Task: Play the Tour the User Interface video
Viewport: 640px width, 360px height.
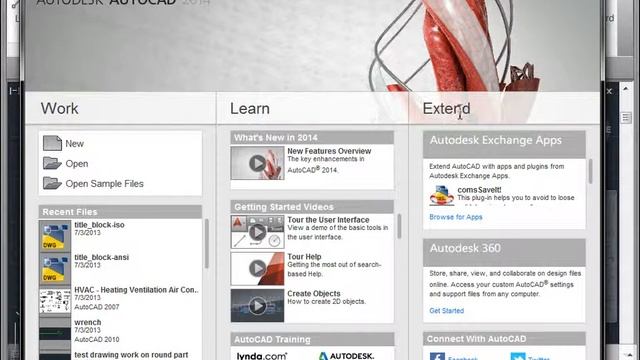Action: 257,232
